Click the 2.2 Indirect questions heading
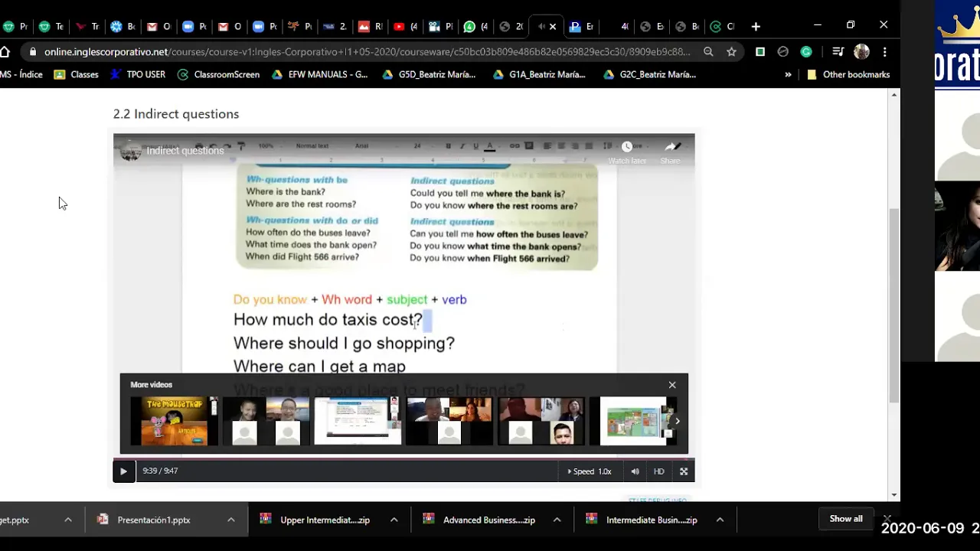The width and height of the screenshot is (980, 551). 176,114
